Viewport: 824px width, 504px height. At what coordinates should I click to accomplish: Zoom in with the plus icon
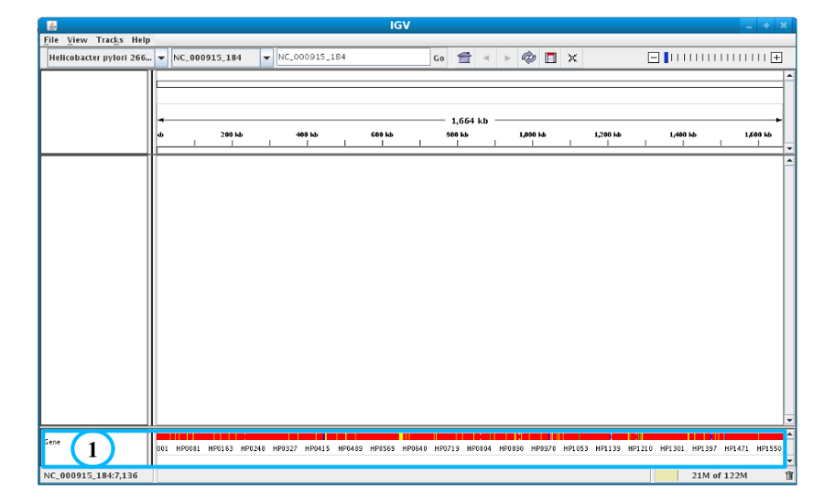(776, 58)
